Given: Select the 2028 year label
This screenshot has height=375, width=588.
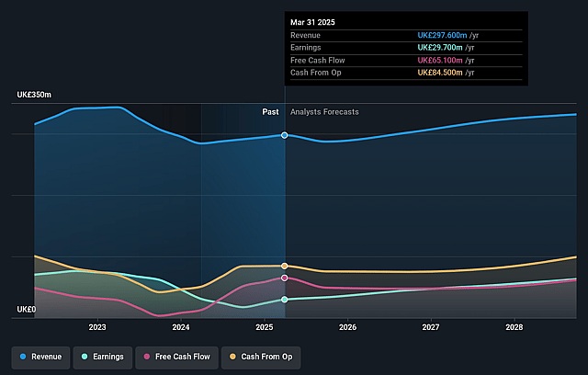Looking at the screenshot, I should [x=514, y=327].
